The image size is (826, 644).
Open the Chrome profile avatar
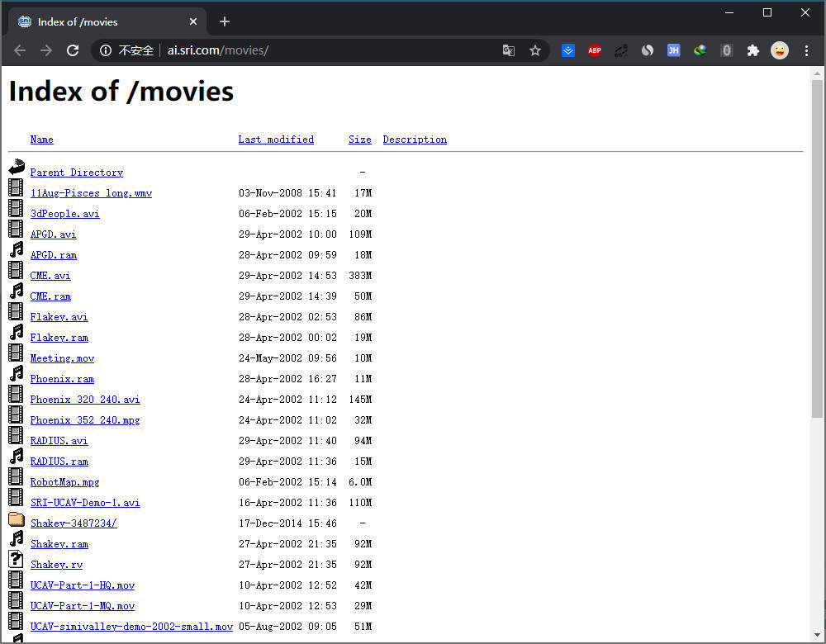point(780,50)
